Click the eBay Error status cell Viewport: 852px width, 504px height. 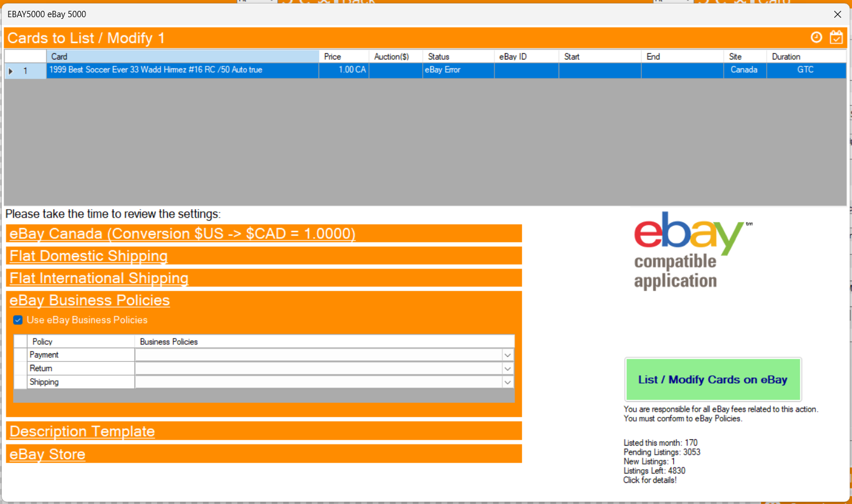pyautogui.click(x=459, y=70)
